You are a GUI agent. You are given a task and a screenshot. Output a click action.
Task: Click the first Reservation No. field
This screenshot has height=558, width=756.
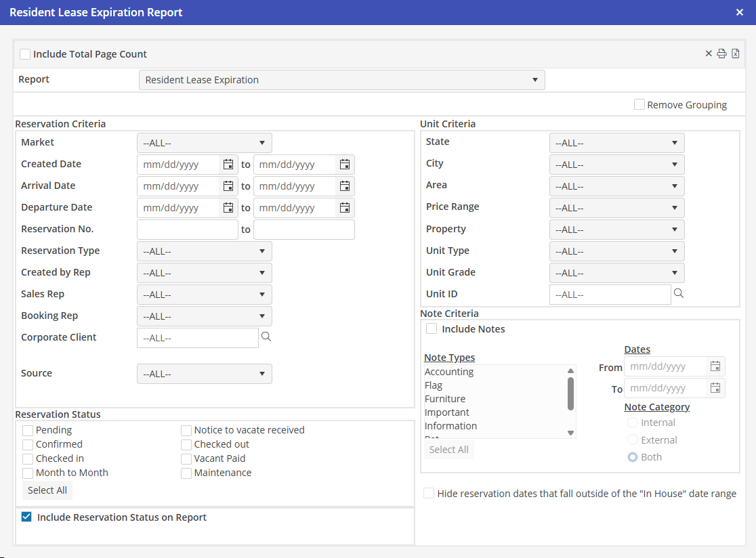coord(188,230)
